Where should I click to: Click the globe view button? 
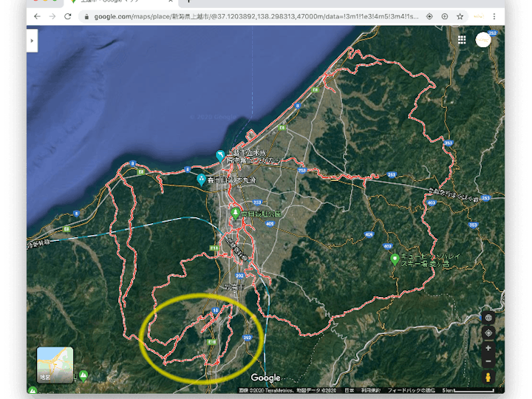point(488,318)
